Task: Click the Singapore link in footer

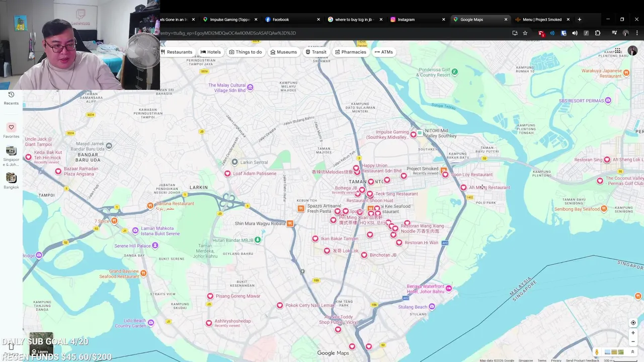Action: [x=526, y=360]
